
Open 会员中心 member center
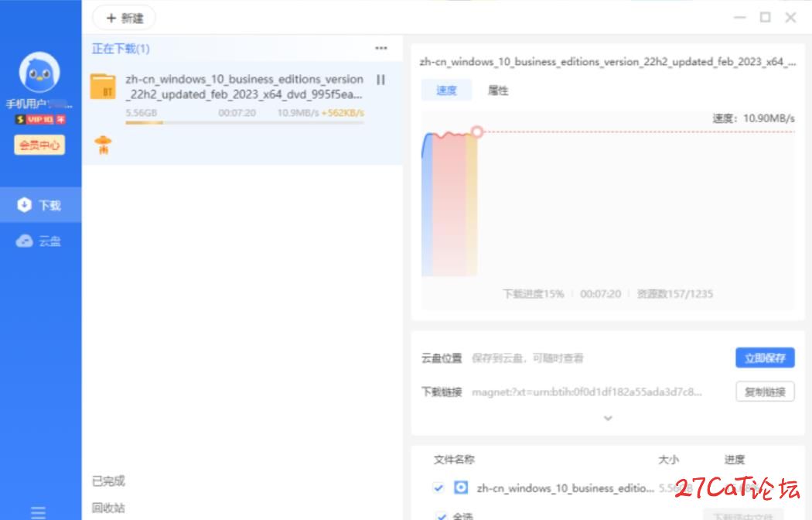[x=39, y=145]
